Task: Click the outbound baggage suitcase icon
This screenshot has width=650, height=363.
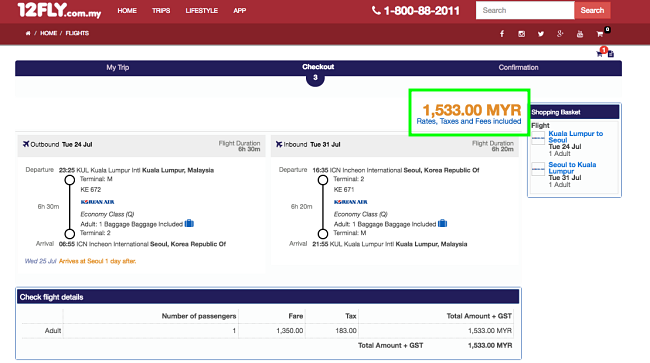Action: pyautogui.click(x=189, y=224)
